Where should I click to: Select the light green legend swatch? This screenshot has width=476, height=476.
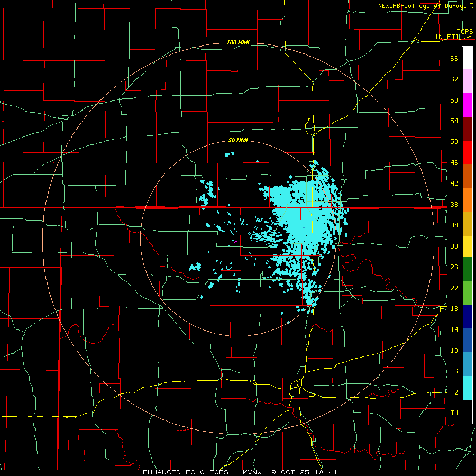point(467,293)
